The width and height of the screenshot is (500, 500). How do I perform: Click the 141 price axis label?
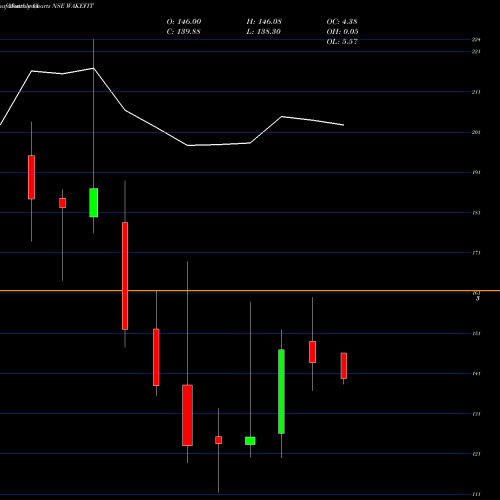[x=476, y=374]
